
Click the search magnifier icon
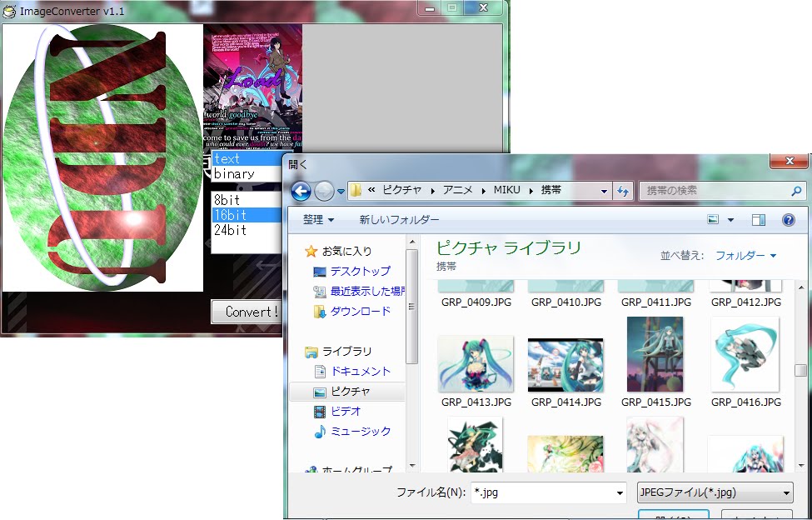[x=796, y=191]
